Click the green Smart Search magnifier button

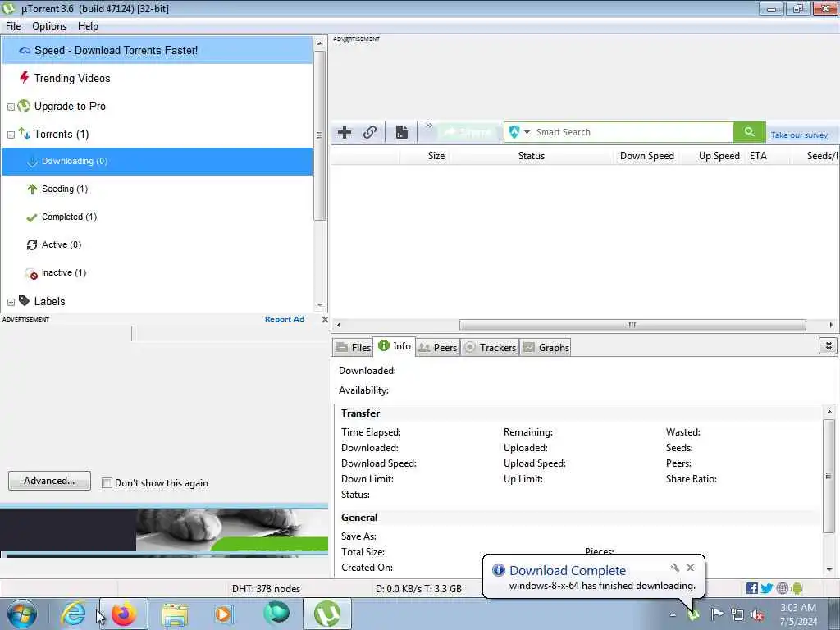click(749, 132)
